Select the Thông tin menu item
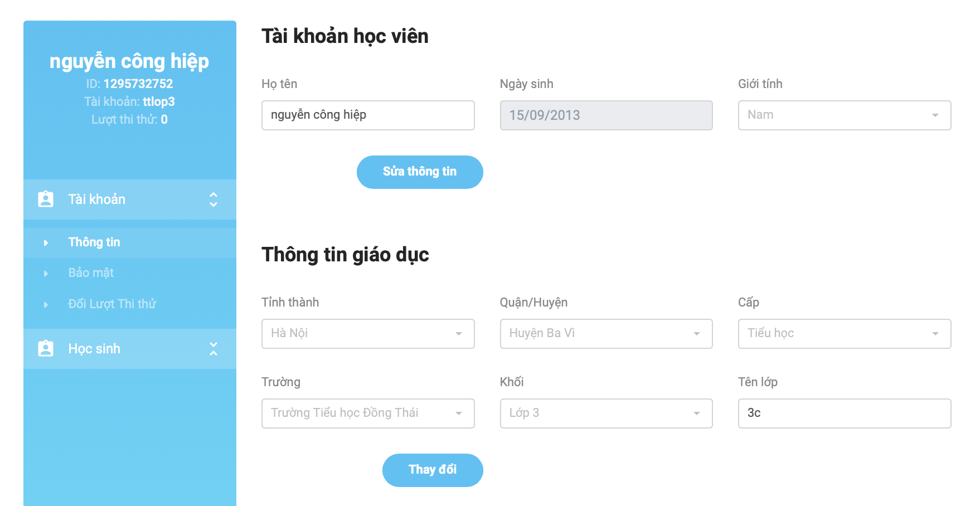This screenshot has height=506, width=980. coord(94,242)
